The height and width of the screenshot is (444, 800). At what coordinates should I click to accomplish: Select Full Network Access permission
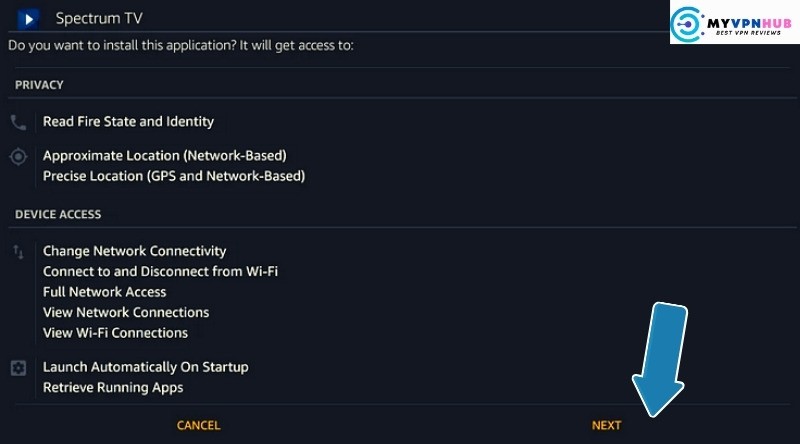tap(104, 292)
